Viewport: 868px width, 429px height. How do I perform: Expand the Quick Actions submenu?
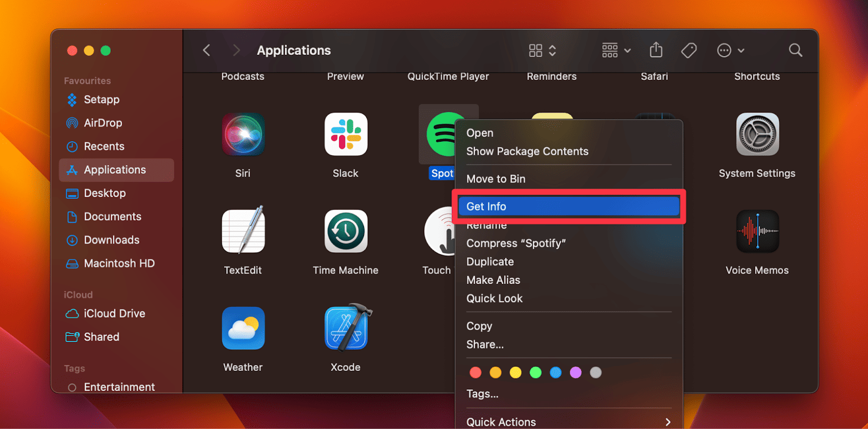pos(569,422)
